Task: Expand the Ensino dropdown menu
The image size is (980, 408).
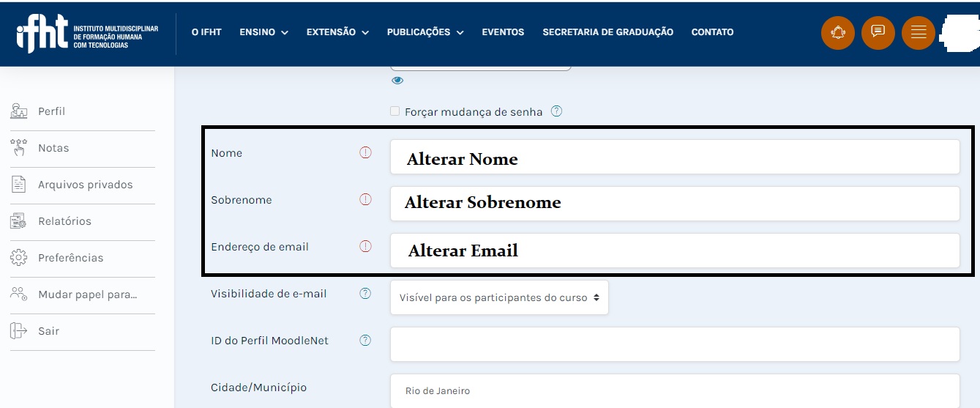Action: pyautogui.click(x=263, y=32)
